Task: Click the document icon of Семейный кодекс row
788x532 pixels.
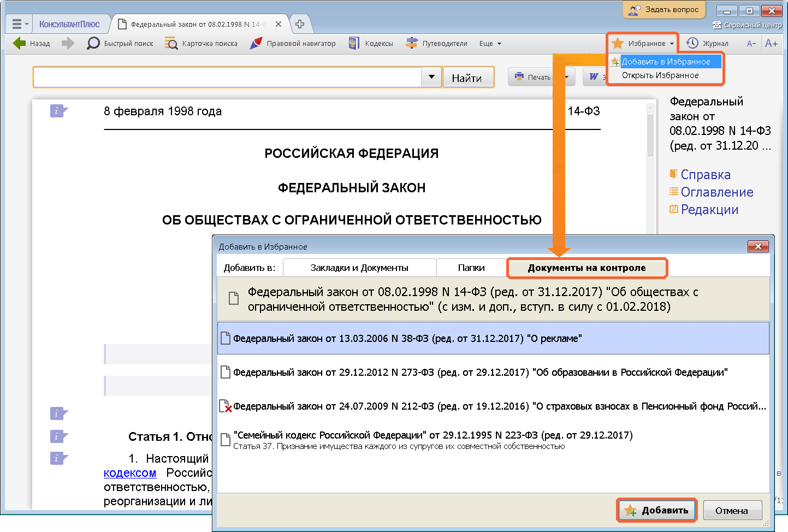Action: click(226, 439)
